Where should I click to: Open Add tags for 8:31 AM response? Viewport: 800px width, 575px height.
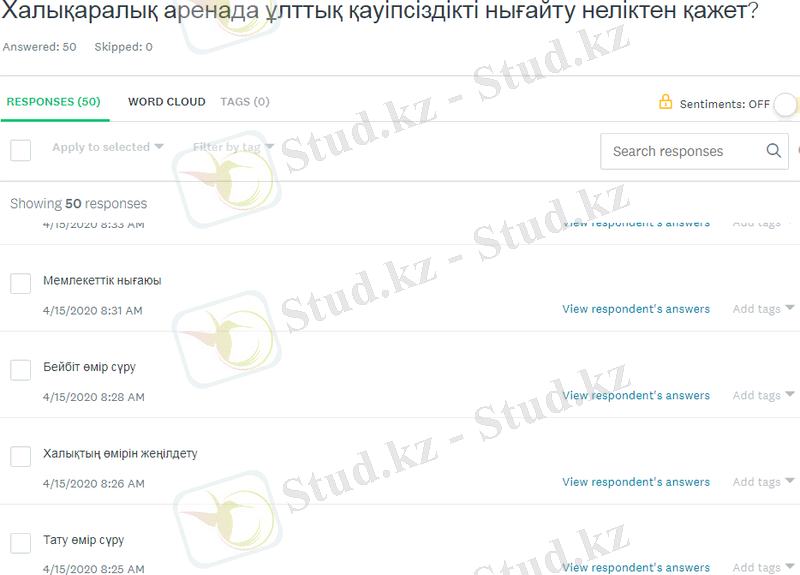click(x=763, y=309)
